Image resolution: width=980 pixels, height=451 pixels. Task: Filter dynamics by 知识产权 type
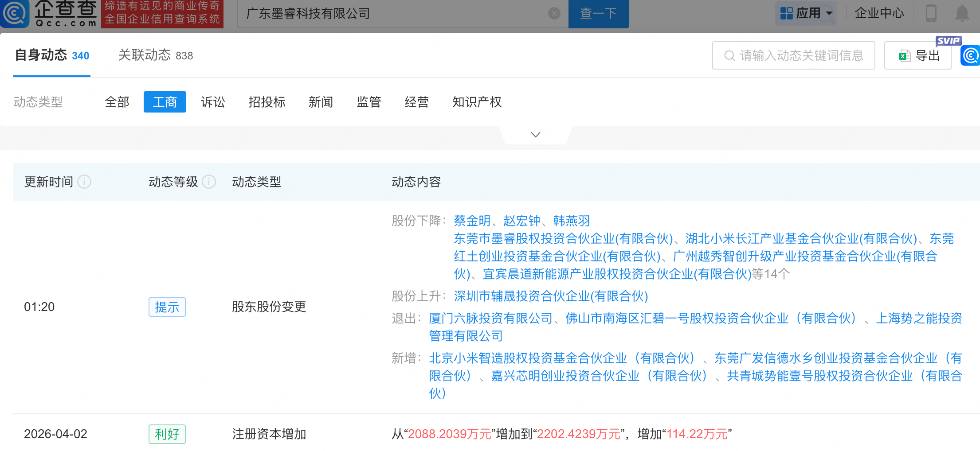click(477, 102)
